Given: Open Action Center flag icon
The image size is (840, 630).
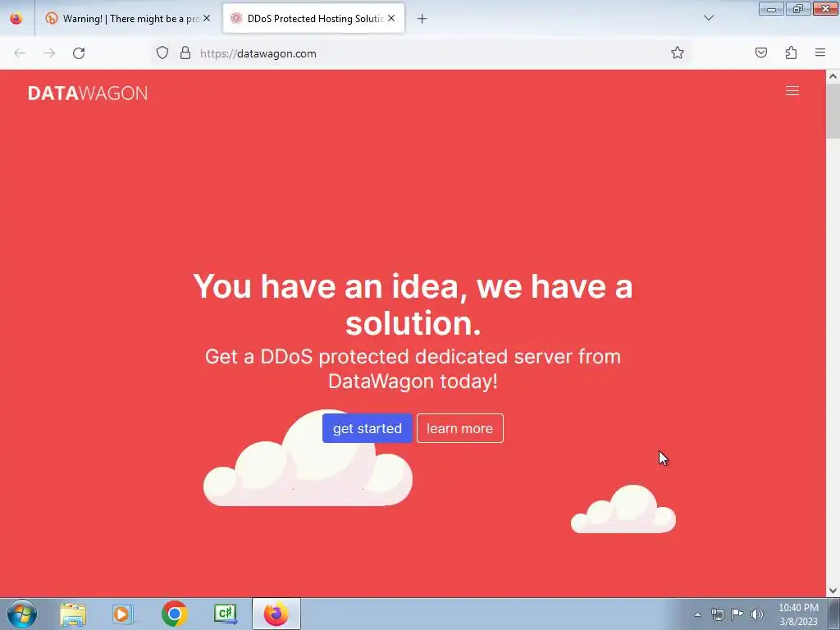Looking at the screenshot, I should (x=737, y=614).
